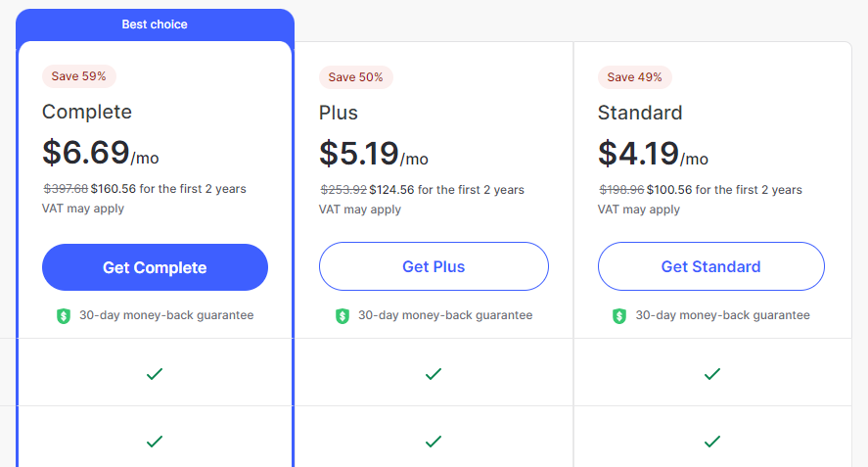Click the Save 49% badge
868x467 pixels.
click(x=634, y=77)
